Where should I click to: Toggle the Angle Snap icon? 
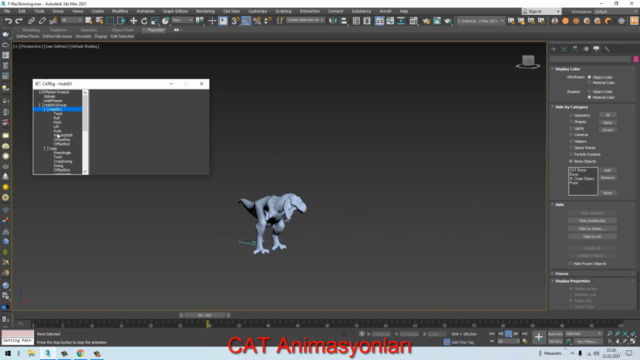coord(246,21)
